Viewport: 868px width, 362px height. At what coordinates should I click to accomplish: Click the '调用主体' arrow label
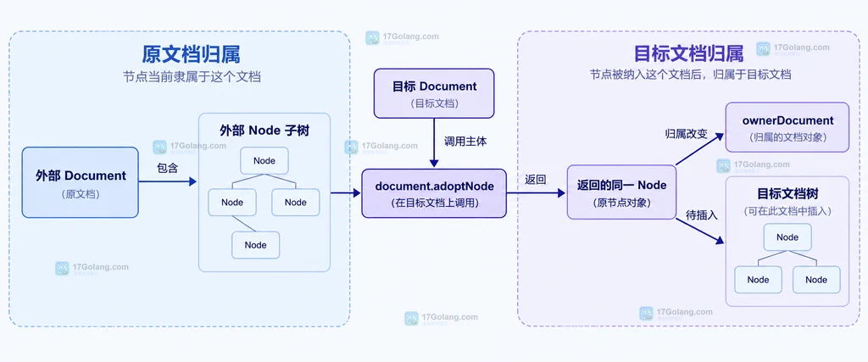(x=465, y=141)
